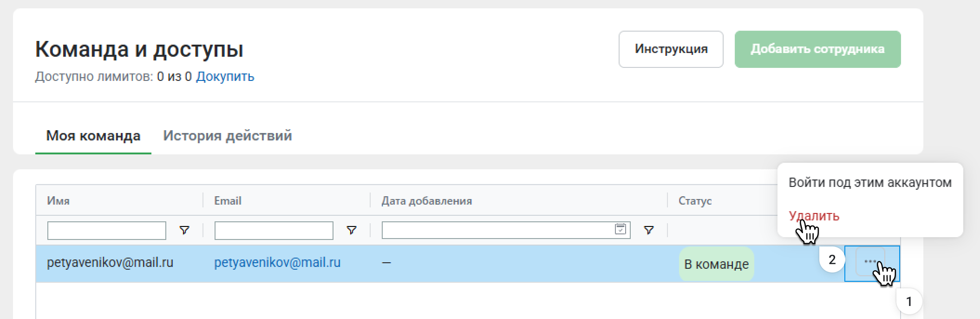Click the Инструкция button
The width and height of the screenshot is (980, 319).
coord(671,49)
